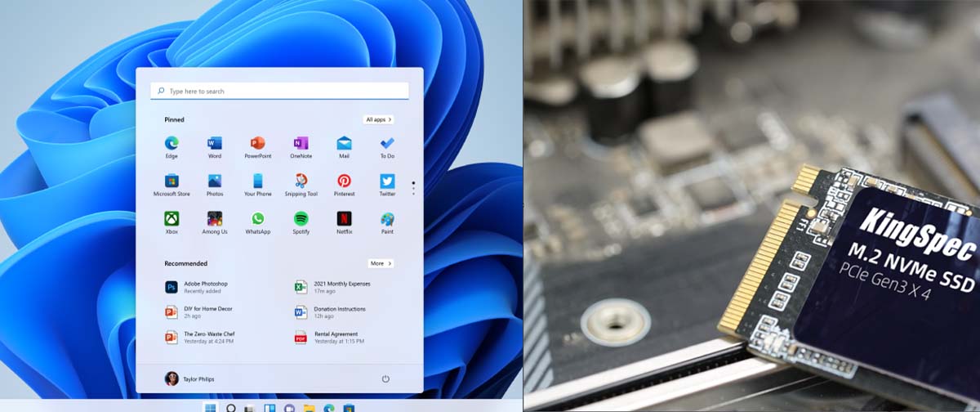Launch the Netflix app
This screenshot has height=412, width=980.
[345, 222]
